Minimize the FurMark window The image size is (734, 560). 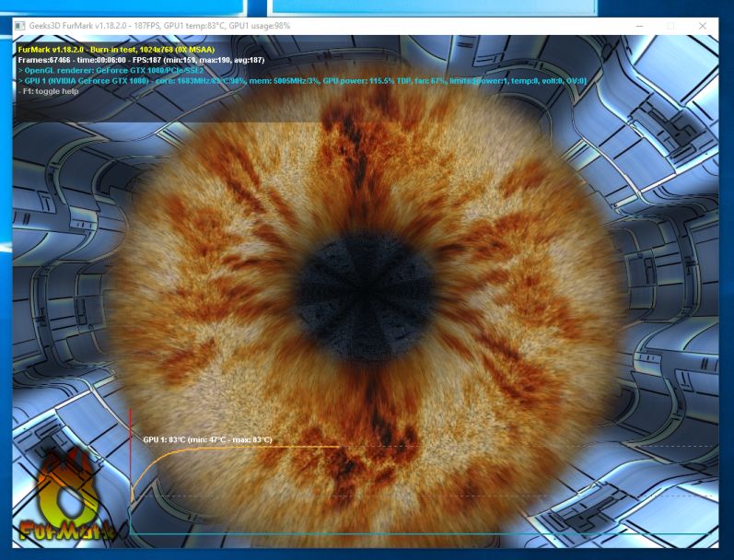click(x=639, y=26)
